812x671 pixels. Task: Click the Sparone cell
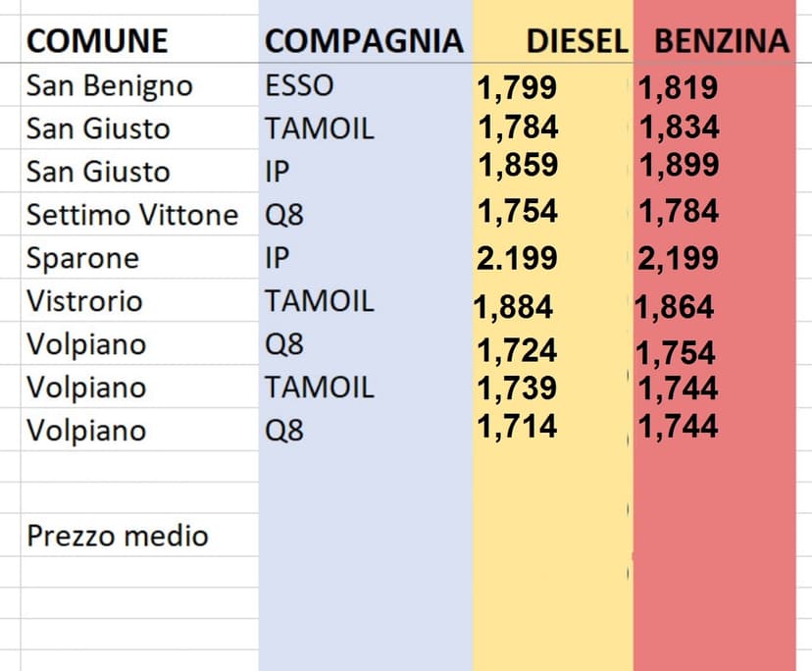[x=82, y=258]
